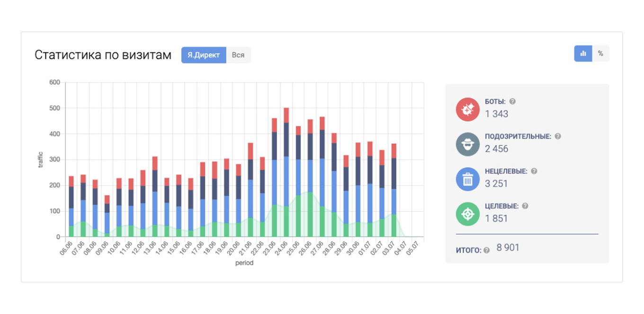The height and width of the screenshot is (314, 644).
Task: Select the bar chart view toggle
Action: pyautogui.click(x=583, y=54)
